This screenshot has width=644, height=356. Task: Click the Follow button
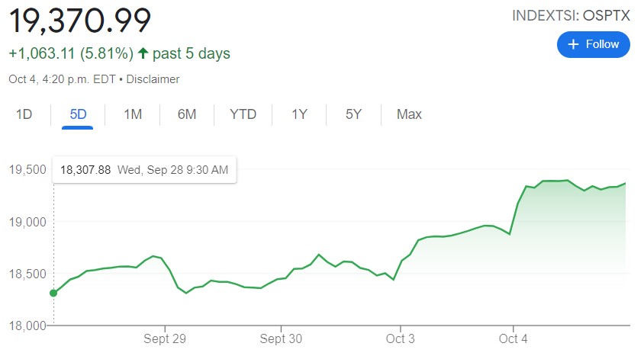tap(593, 44)
